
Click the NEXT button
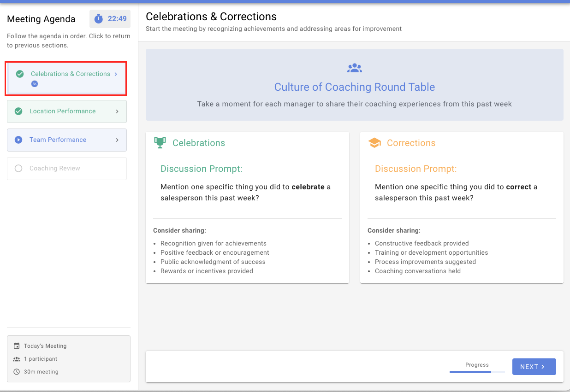coord(534,367)
